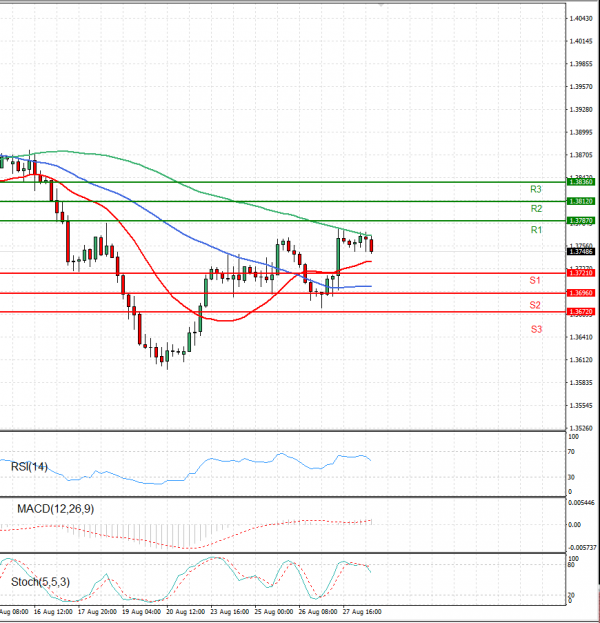Select the 1.38705 price axis value

coord(581,155)
